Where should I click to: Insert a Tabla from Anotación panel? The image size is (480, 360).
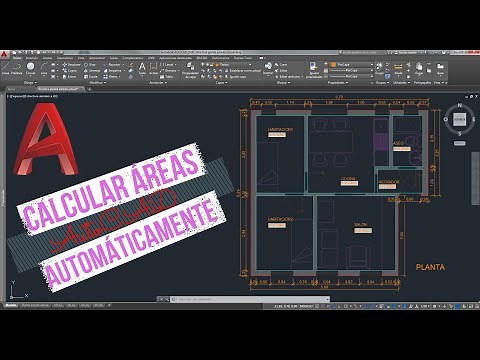pos(167,77)
